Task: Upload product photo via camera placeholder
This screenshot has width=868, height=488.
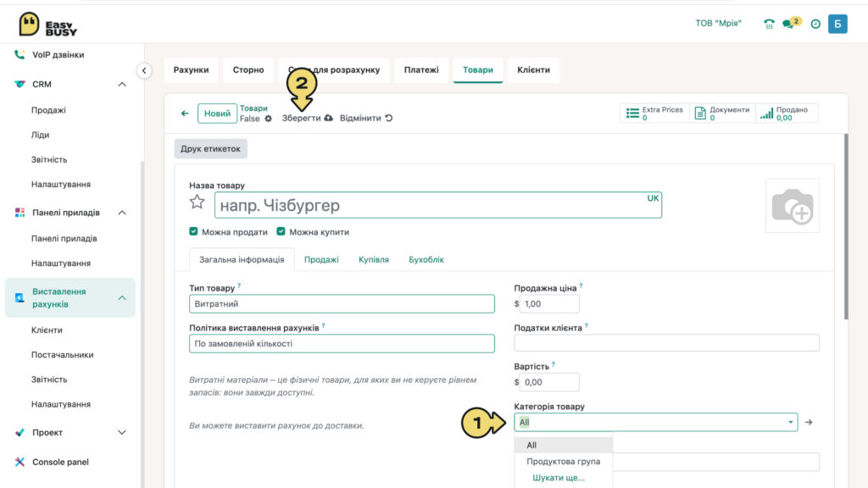Action: point(793,205)
